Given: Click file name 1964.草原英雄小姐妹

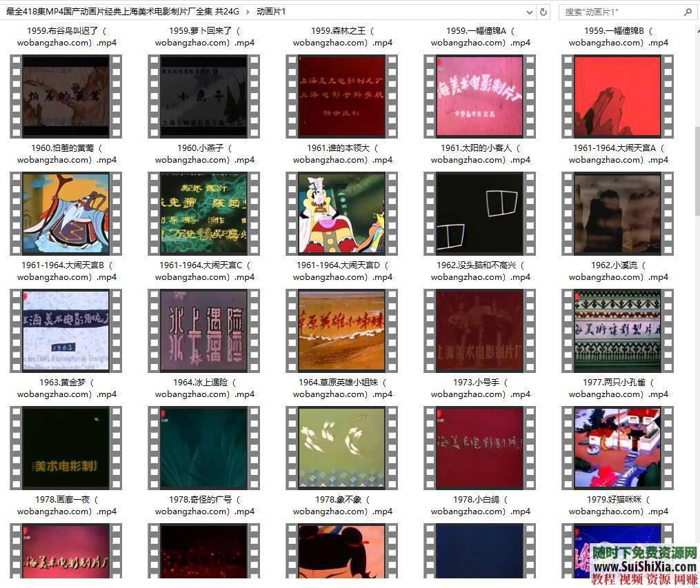Looking at the screenshot, I should [342, 389].
